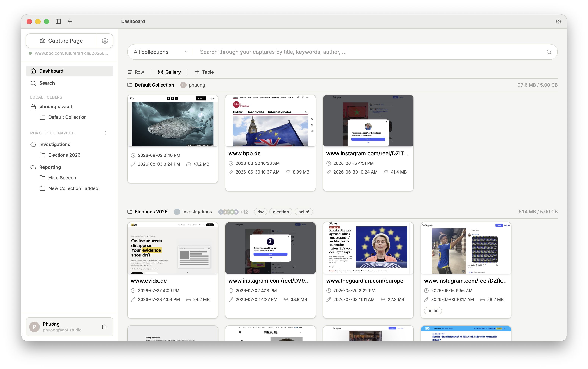Open the All collections dropdown
The height and width of the screenshot is (369, 588).
161,52
